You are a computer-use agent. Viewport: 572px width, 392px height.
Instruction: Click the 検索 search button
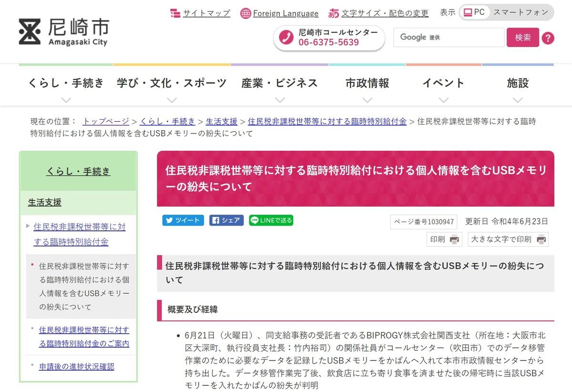point(522,37)
